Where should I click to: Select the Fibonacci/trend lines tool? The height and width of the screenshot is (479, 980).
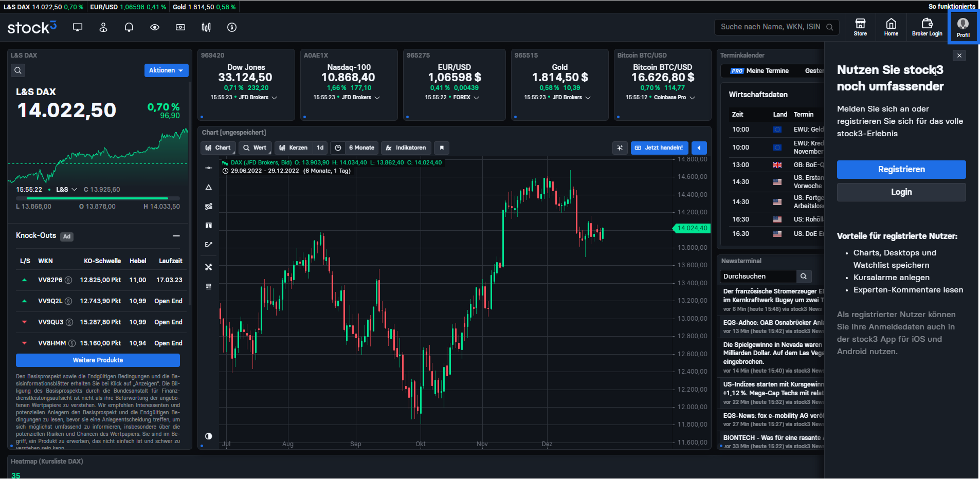[209, 206]
